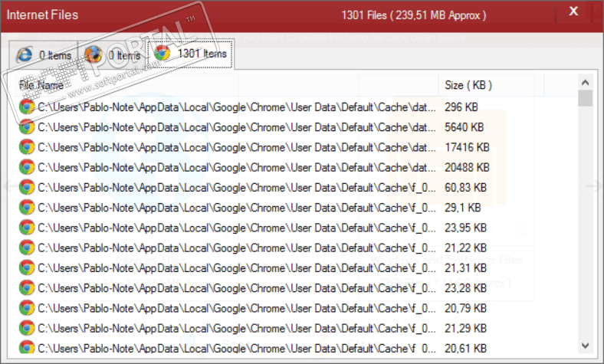Click the Chrome icon in the 5640 KB row

27,126
